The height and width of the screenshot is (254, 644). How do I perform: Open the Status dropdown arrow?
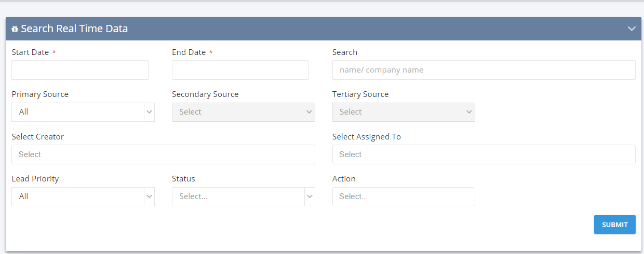click(x=310, y=196)
